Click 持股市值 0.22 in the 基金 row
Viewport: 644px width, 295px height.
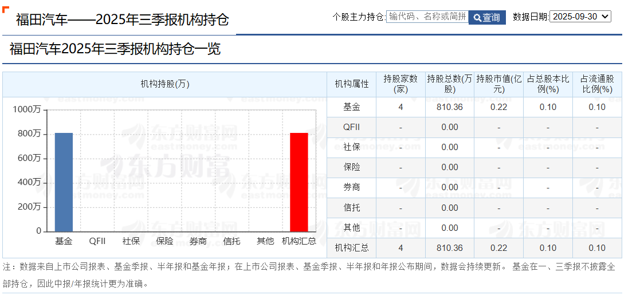pyautogui.click(x=498, y=107)
